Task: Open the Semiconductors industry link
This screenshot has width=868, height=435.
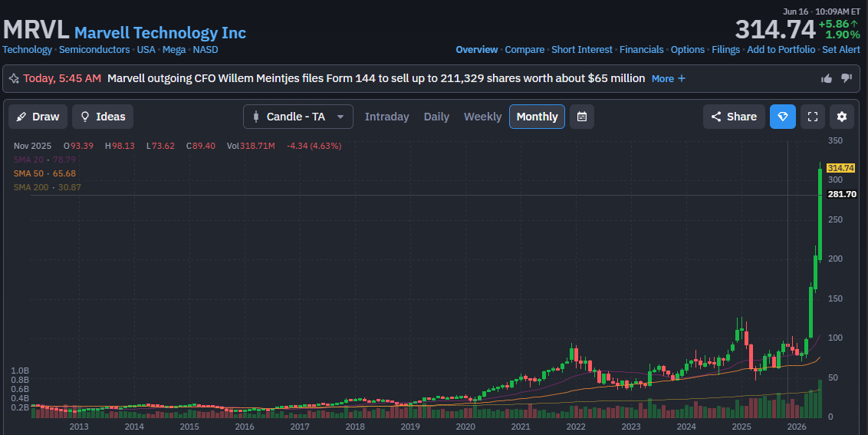Action: pos(94,49)
